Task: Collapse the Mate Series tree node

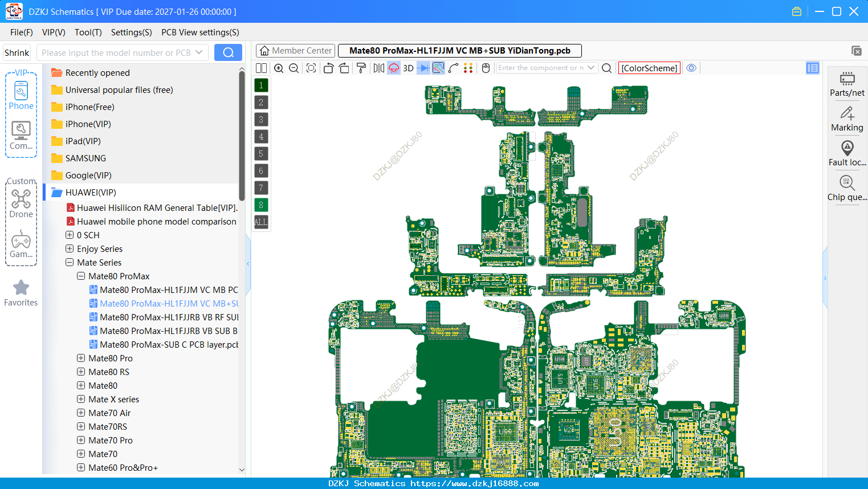Action: [x=70, y=262]
